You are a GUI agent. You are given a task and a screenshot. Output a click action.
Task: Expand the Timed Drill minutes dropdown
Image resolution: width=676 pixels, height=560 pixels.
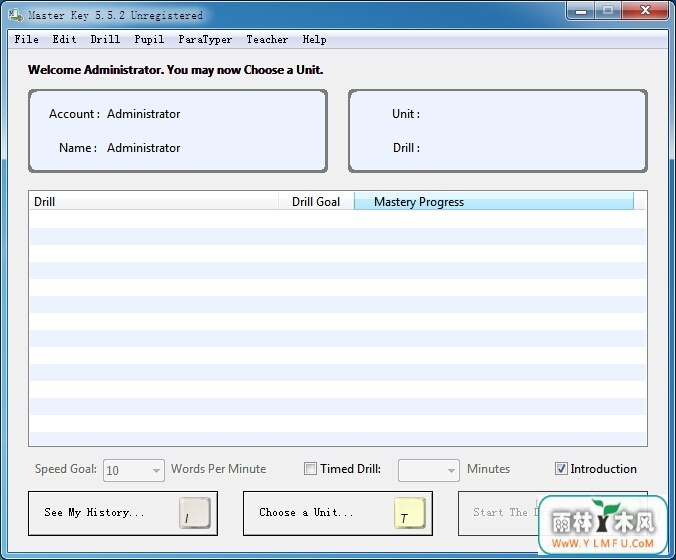point(451,470)
